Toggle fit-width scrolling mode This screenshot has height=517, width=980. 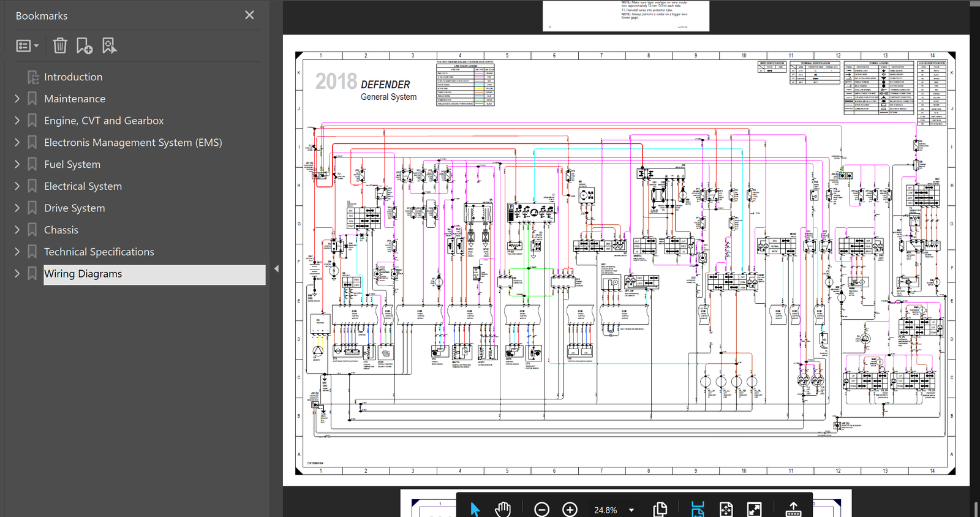click(698, 509)
